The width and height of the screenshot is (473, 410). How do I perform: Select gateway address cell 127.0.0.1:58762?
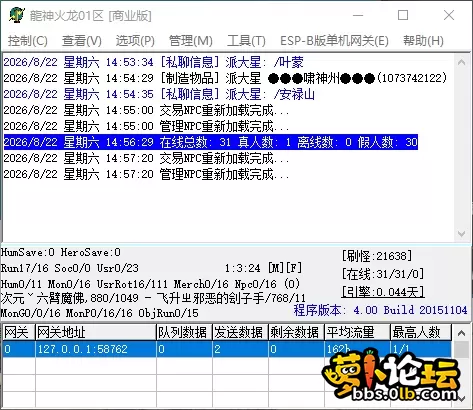pos(96,349)
